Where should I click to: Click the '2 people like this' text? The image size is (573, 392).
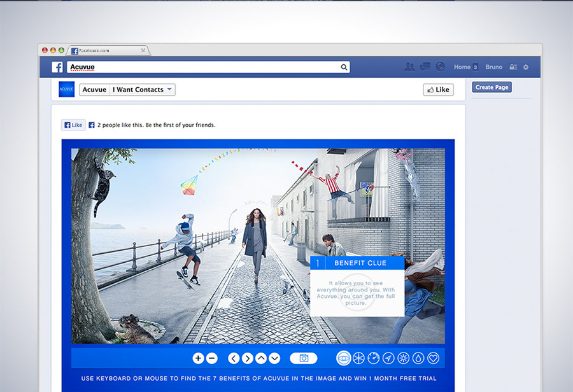tap(156, 125)
